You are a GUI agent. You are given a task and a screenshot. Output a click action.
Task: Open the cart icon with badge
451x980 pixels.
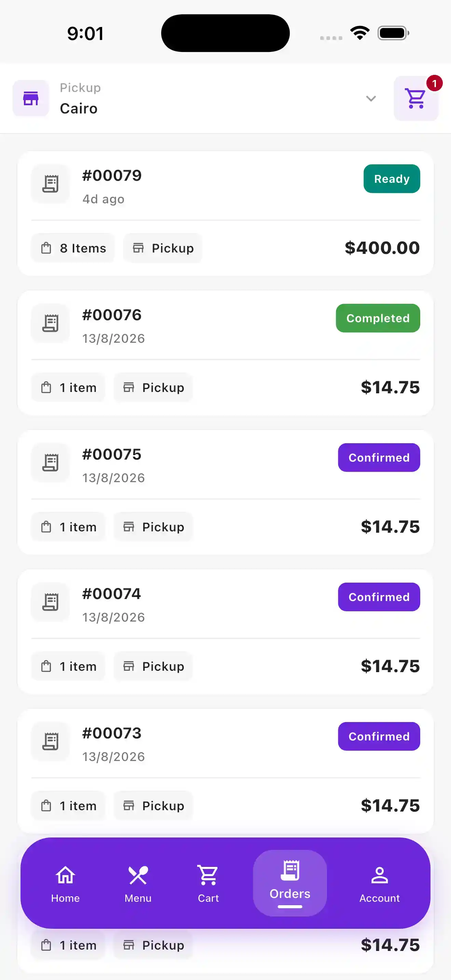[416, 98]
